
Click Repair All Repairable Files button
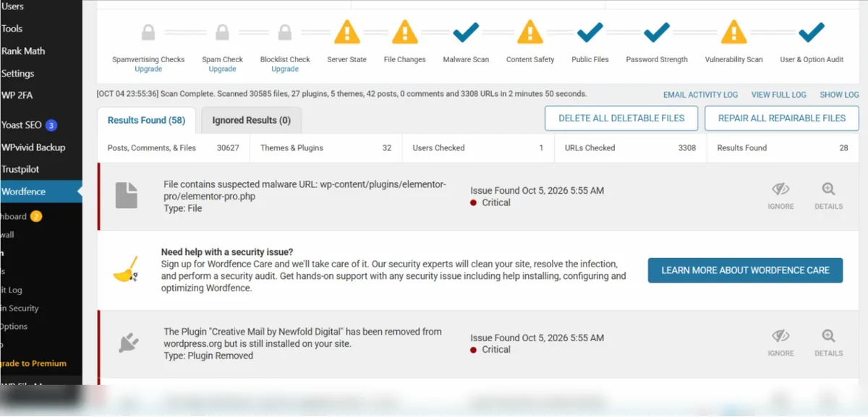782,119
